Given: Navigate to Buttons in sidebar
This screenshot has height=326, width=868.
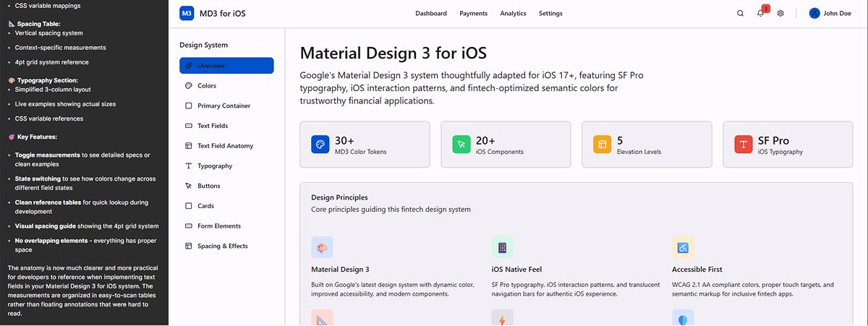Looking at the screenshot, I should click(x=209, y=186).
